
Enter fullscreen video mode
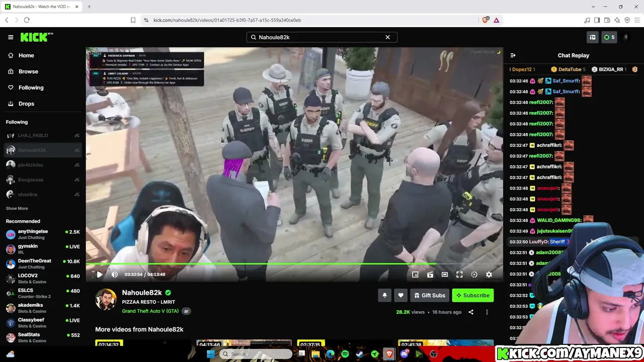(459, 275)
